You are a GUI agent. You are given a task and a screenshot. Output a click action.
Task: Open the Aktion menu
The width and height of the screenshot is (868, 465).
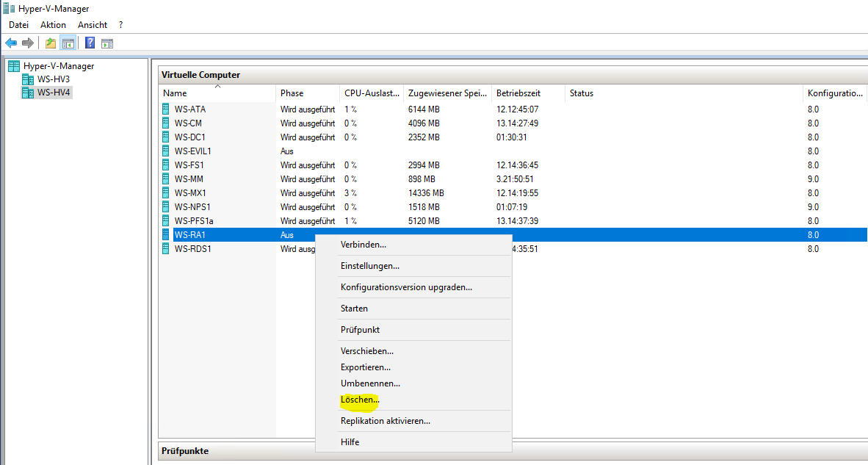coord(53,25)
